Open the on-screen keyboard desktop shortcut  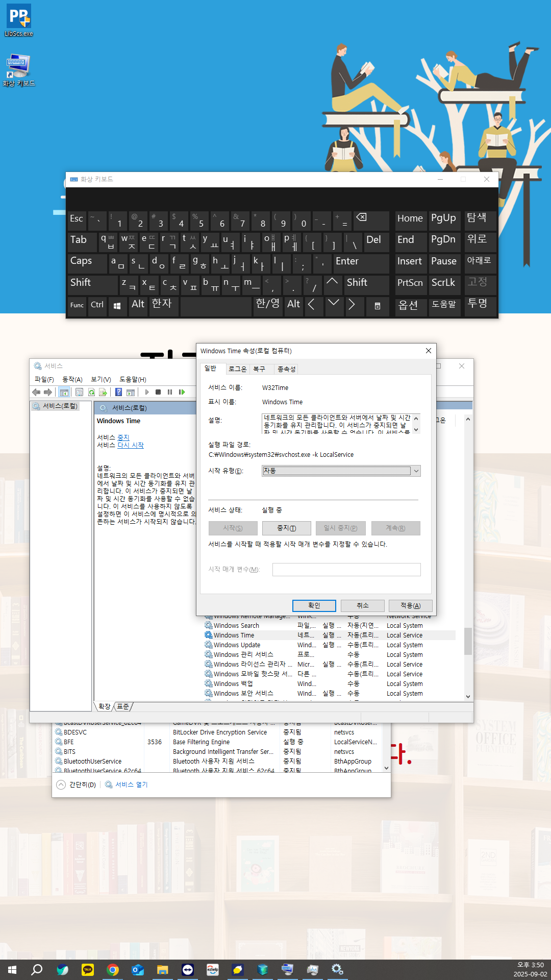19,70
